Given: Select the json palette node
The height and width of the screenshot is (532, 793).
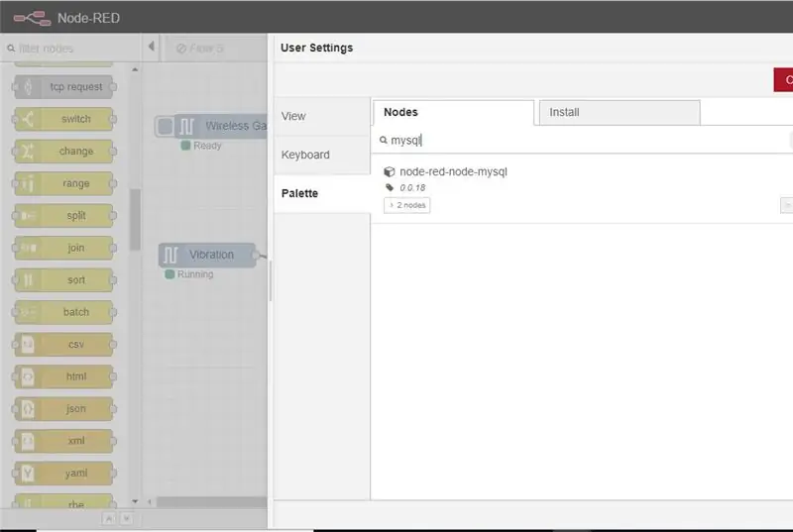Looking at the screenshot, I should (64, 409).
